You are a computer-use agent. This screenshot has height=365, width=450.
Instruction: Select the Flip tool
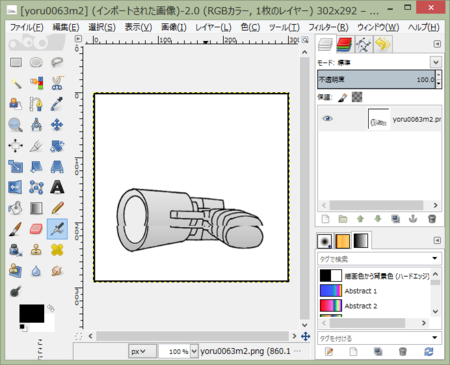(x=16, y=187)
